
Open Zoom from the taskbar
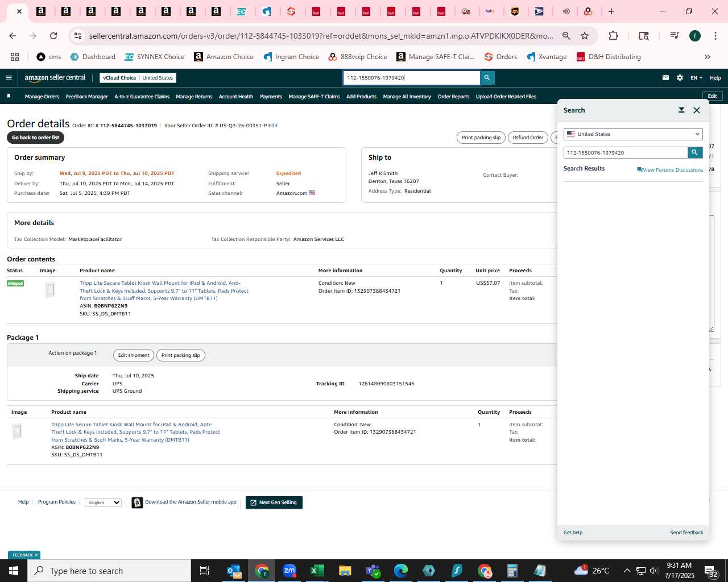(x=289, y=571)
